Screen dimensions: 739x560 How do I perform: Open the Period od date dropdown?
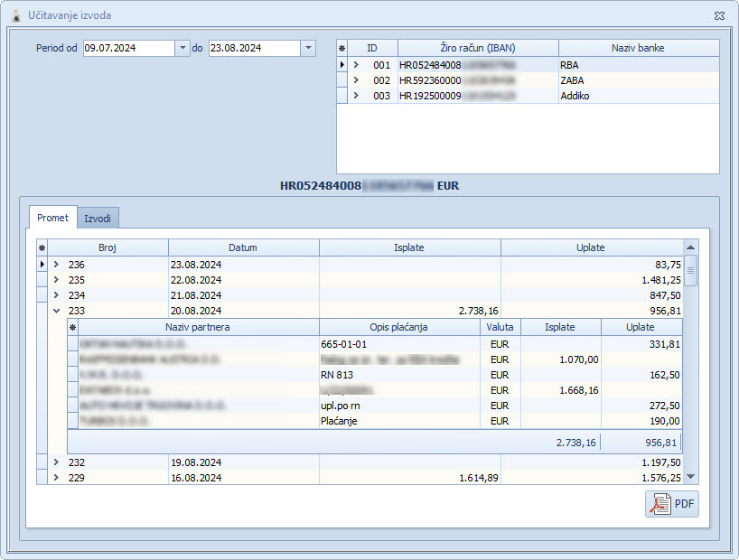182,48
